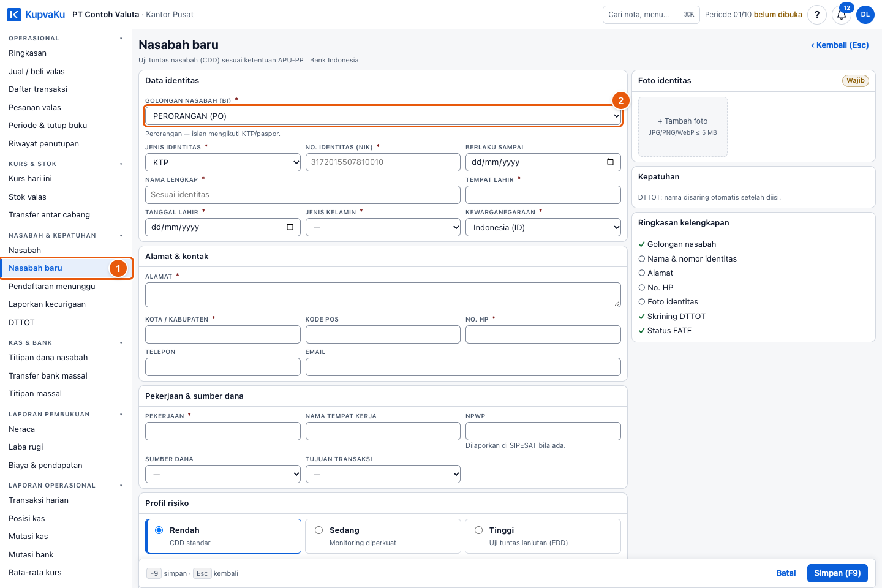Collapse the Operasional sidebar section
Viewport: 882px width, 588px height.
(x=66, y=39)
